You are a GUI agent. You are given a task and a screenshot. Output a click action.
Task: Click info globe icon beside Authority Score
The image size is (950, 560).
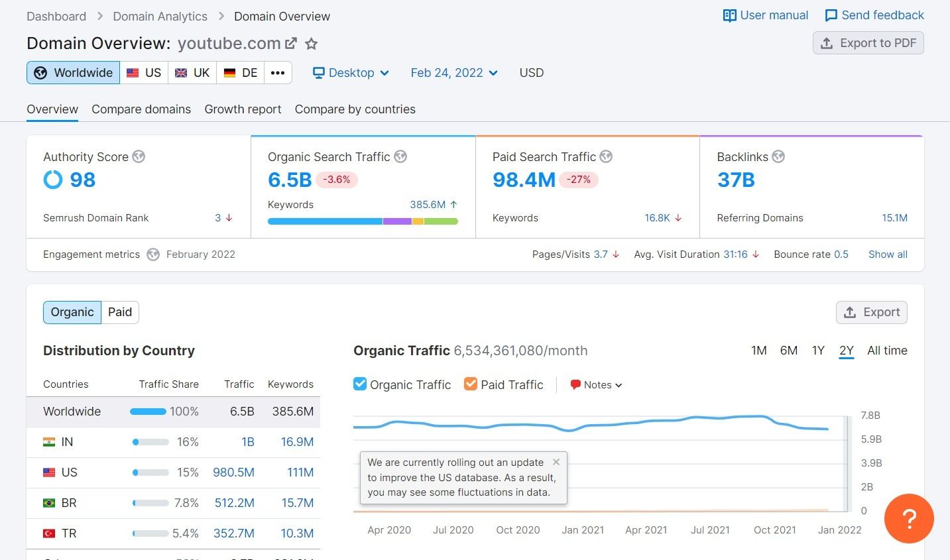point(139,156)
